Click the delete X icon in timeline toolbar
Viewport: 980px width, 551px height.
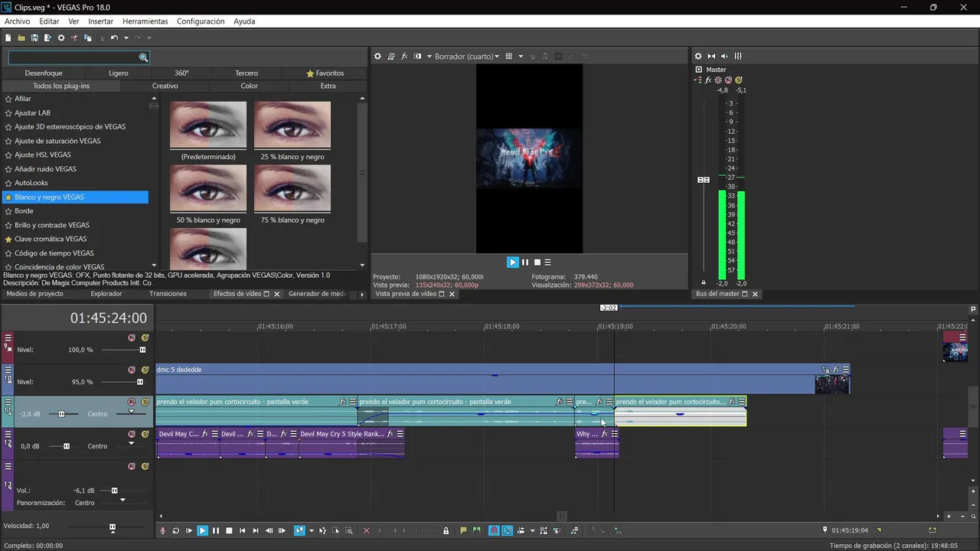366,530
